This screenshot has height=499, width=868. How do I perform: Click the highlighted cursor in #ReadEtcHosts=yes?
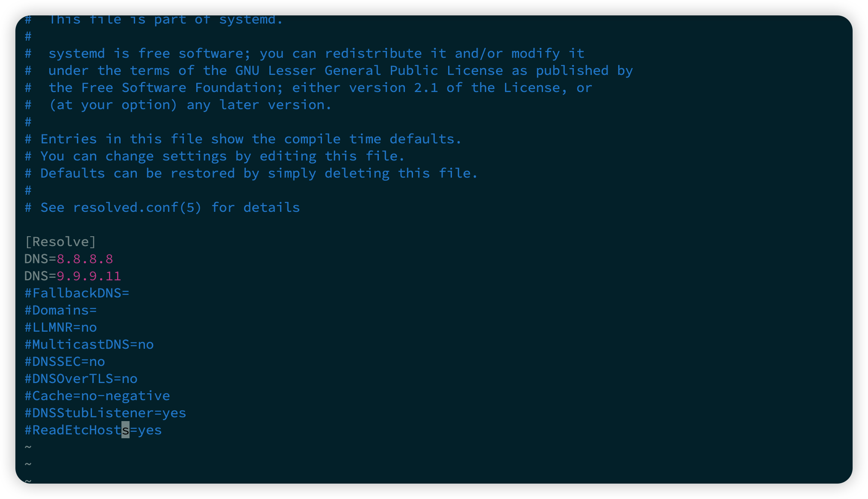tap(125, 430)
